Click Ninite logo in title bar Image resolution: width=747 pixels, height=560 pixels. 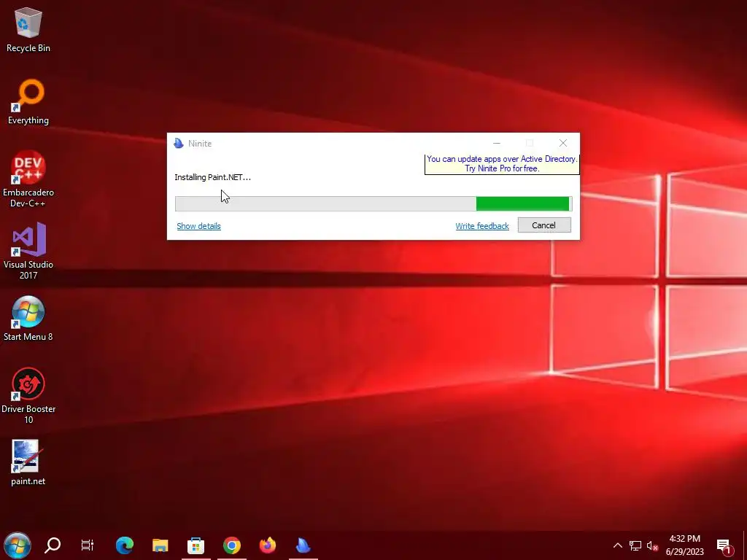(179, 144)
